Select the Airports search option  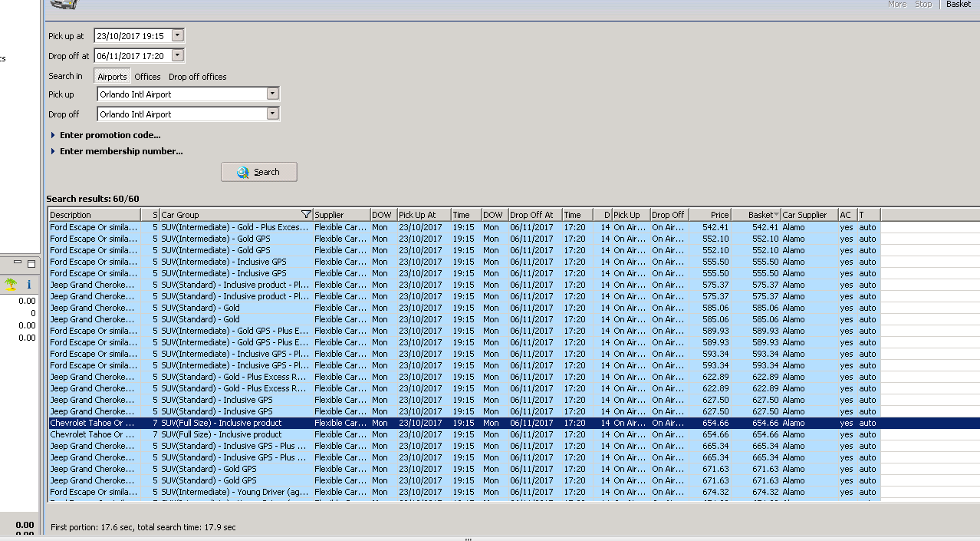click(112, 77)
